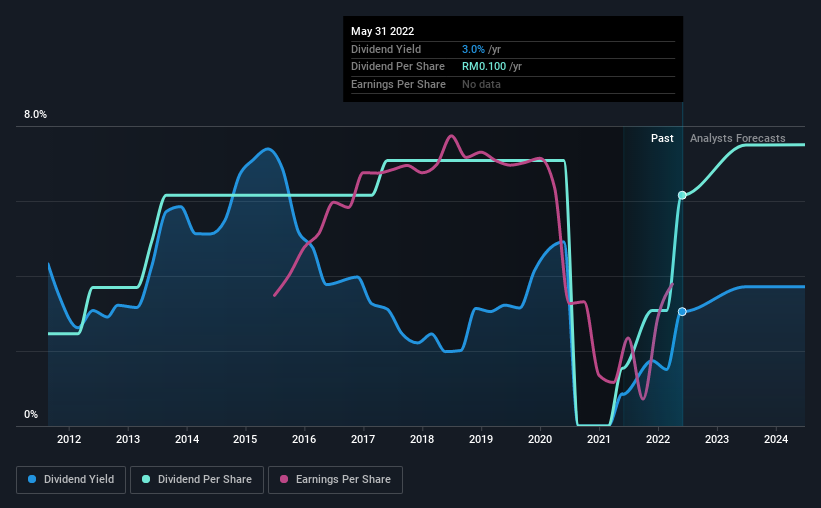The width and height of the screenshot is (821, 508).
Task: Click the 0% y-axis label
Action: tap(31, 414)
